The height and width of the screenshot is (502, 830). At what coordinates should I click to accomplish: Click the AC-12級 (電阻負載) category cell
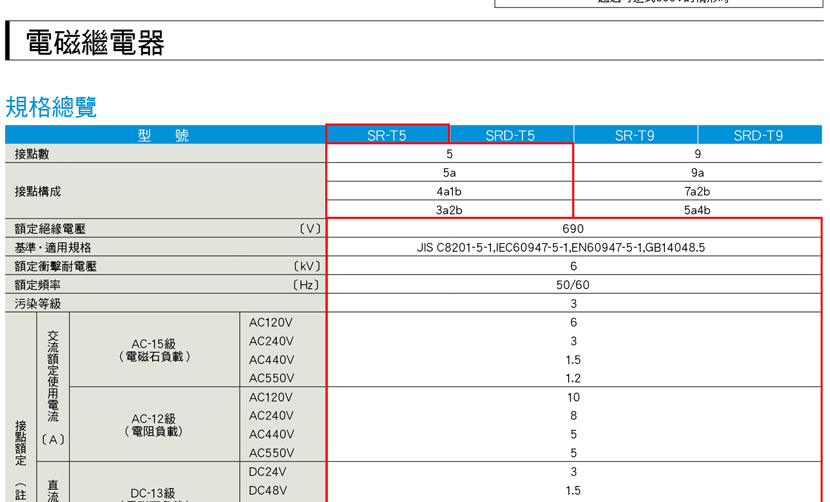[x=154, y=425]
